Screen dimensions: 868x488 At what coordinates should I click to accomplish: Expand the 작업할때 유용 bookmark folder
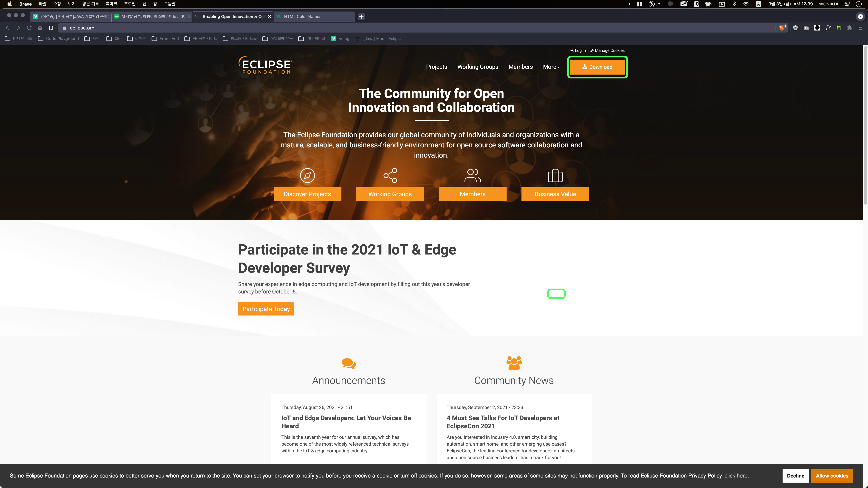point(278,39)
